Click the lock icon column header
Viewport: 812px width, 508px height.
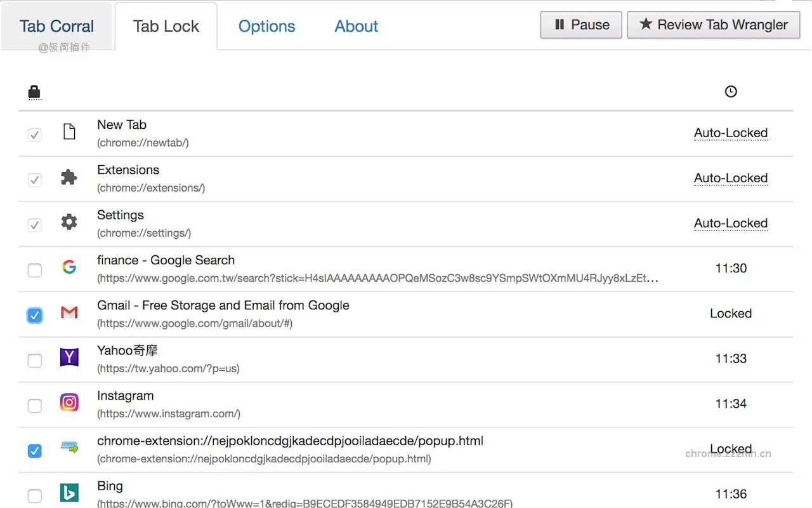[x=34, y=93]
